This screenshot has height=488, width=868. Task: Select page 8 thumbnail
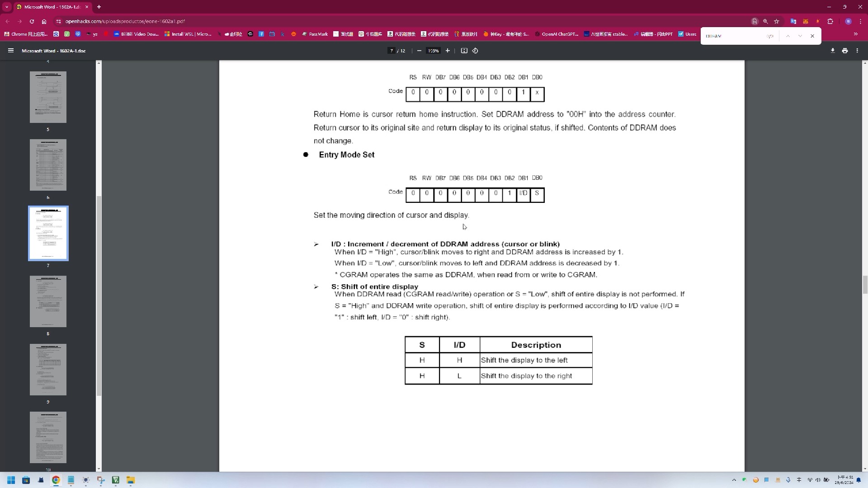(48, 301)
